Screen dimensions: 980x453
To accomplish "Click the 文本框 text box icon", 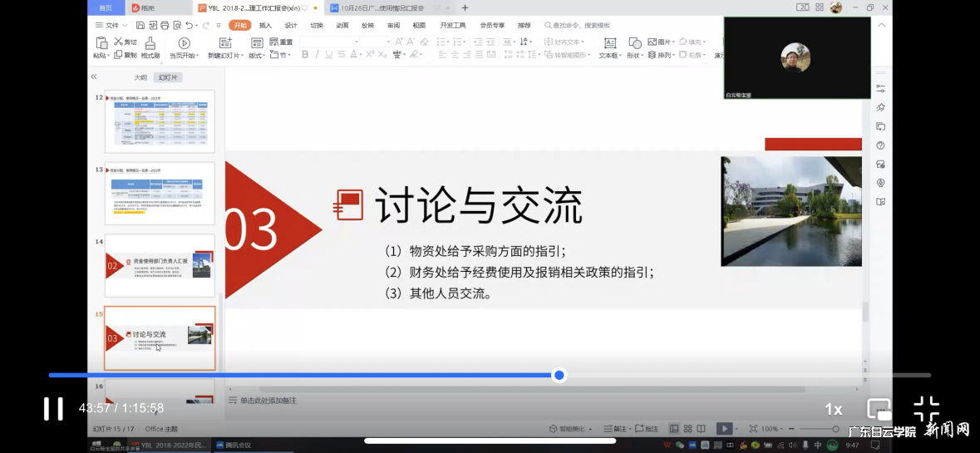I will [610, 43].
